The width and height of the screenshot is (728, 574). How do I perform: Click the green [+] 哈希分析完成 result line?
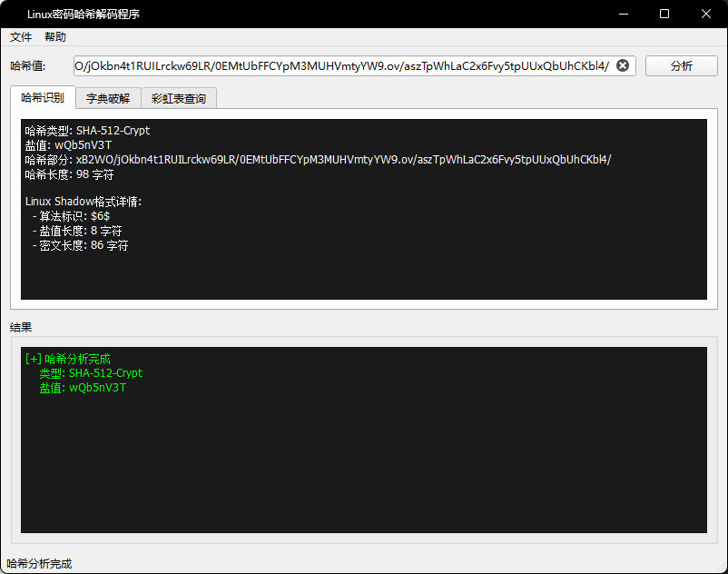pyautogui.click(x=68, y=359)
